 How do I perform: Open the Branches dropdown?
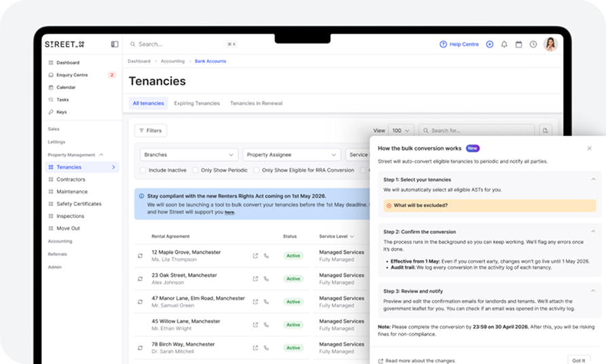(189, 155)
